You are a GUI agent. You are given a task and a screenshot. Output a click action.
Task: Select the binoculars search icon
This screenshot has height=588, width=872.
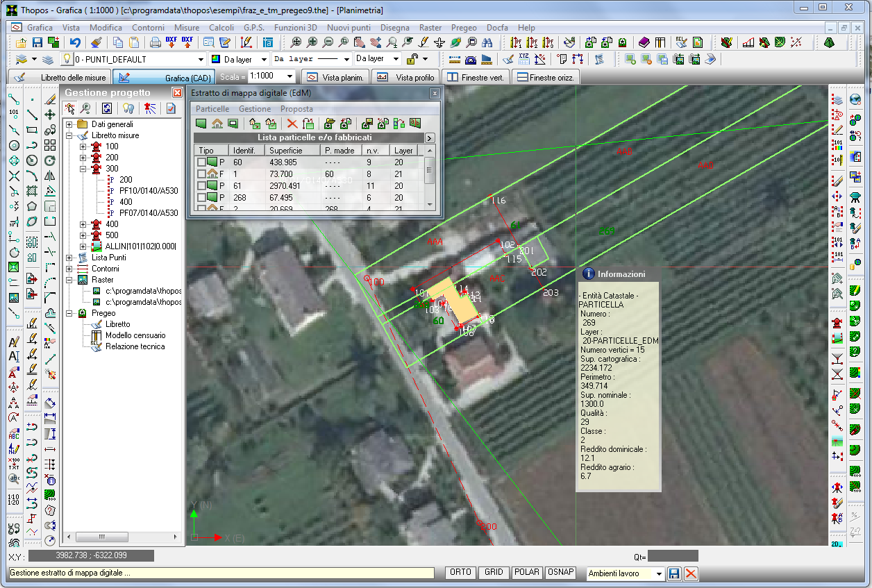pyautogui.click(x=488, y=42)
